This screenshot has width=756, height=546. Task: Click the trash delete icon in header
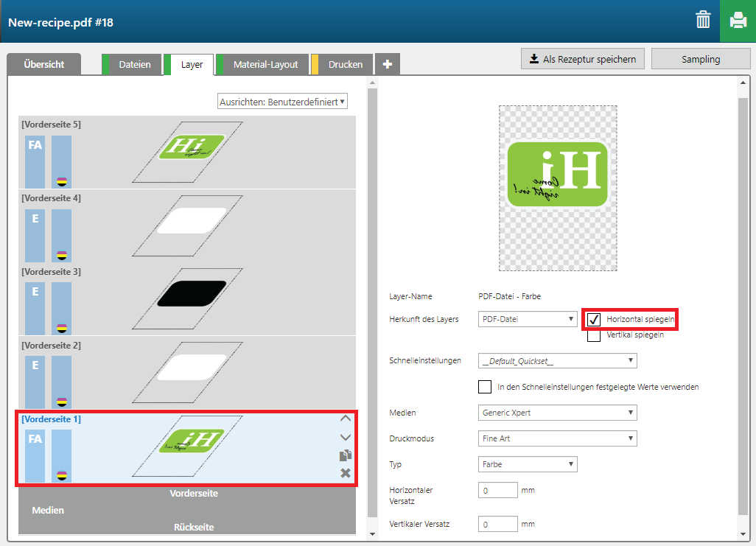[x=703, y=21]
